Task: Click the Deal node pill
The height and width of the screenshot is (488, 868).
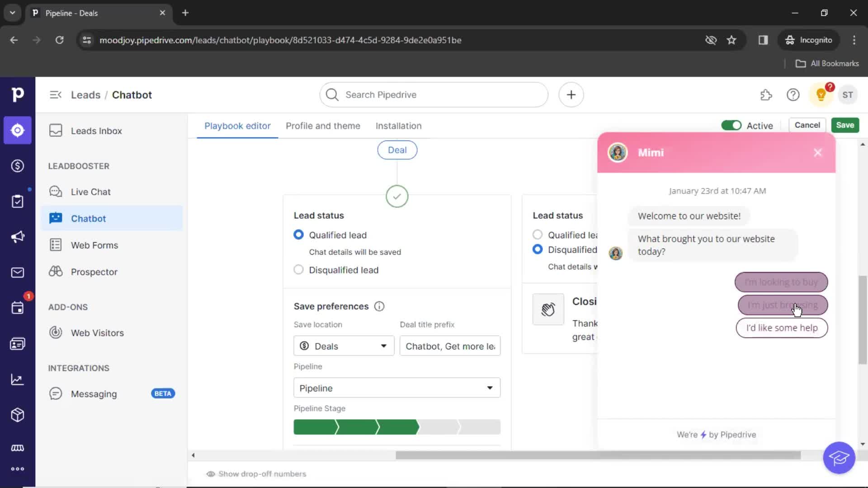Action: (x=397, y=150)
